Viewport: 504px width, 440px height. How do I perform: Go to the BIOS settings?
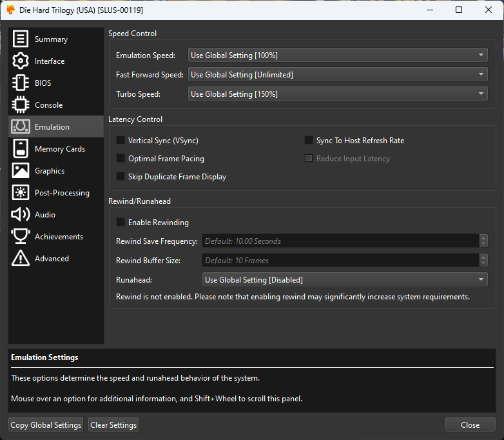tap(56, 83)
